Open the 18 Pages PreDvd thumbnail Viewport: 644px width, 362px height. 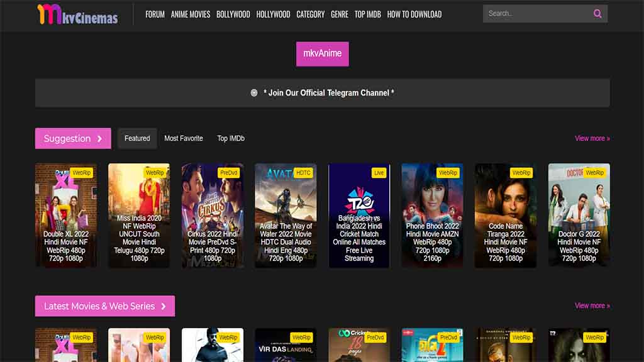click(359, 345)
